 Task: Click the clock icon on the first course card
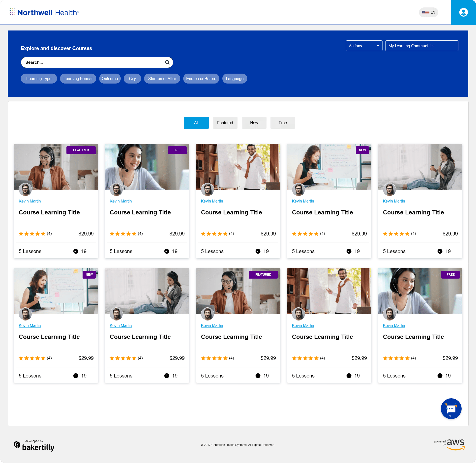[76, 251]
